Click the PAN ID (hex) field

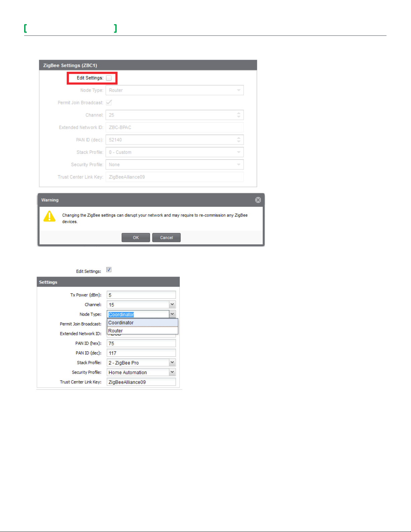point(141,343)
